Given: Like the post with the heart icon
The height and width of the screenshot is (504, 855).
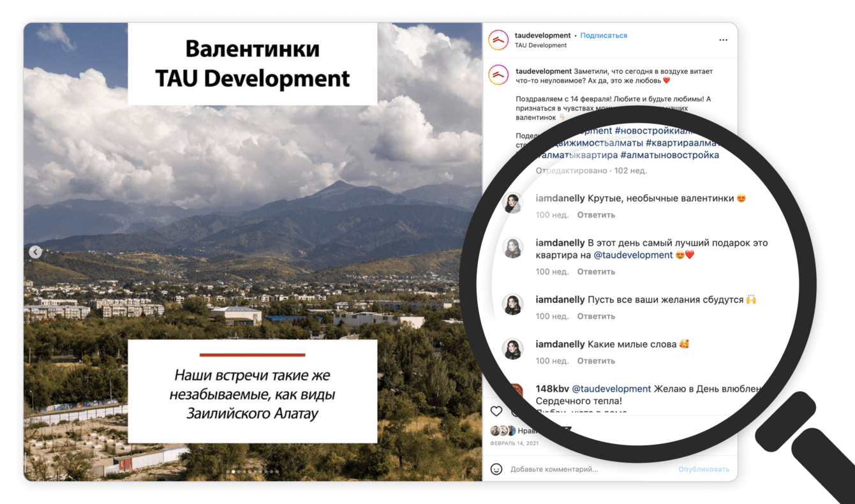Looking at the screenshot, I should [x=496, y=411].
